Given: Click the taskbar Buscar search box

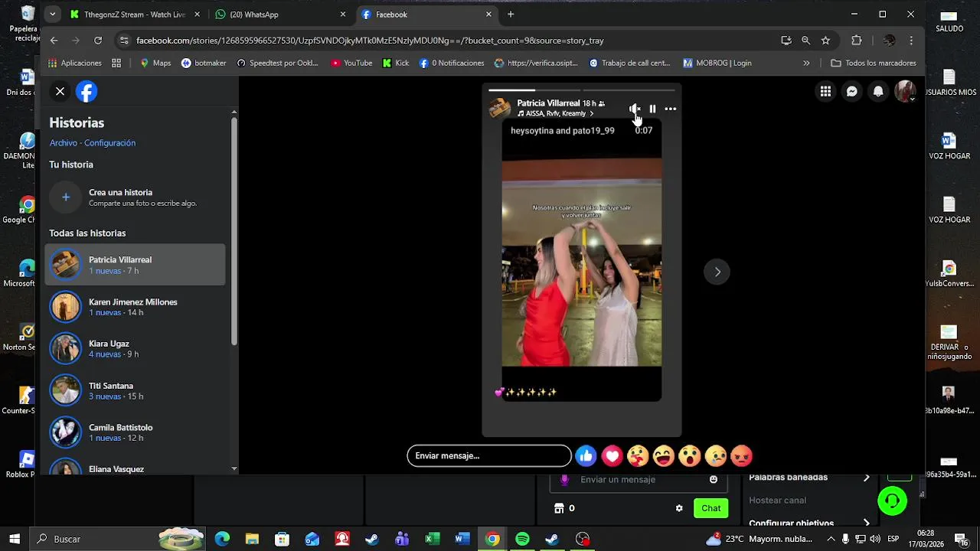Looking at the screenshot, I should pyautogui.click(x=119, y=539).
